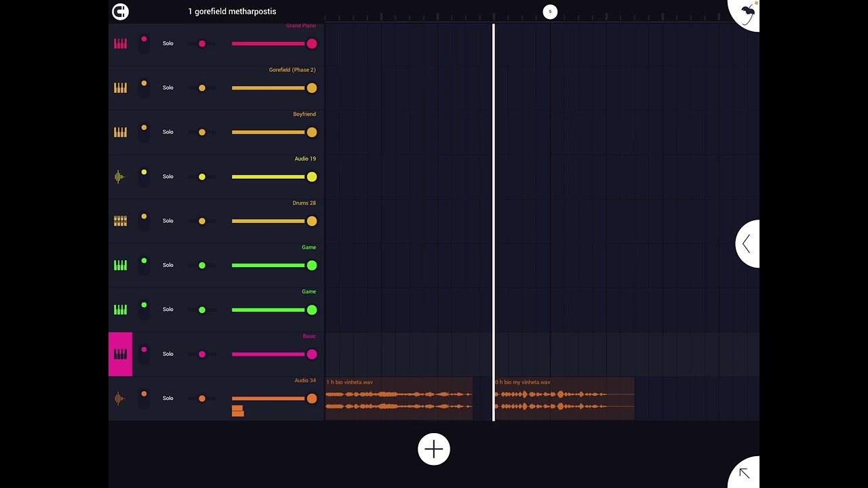Toggle mute switch for Boyfriend track
The image size is (868, 488).
coord(144,132)
